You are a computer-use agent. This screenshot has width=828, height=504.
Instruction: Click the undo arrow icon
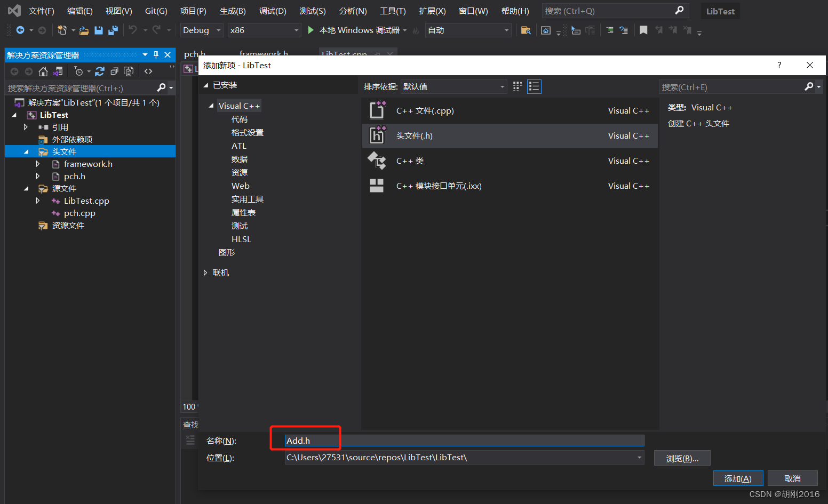point(133,30)
